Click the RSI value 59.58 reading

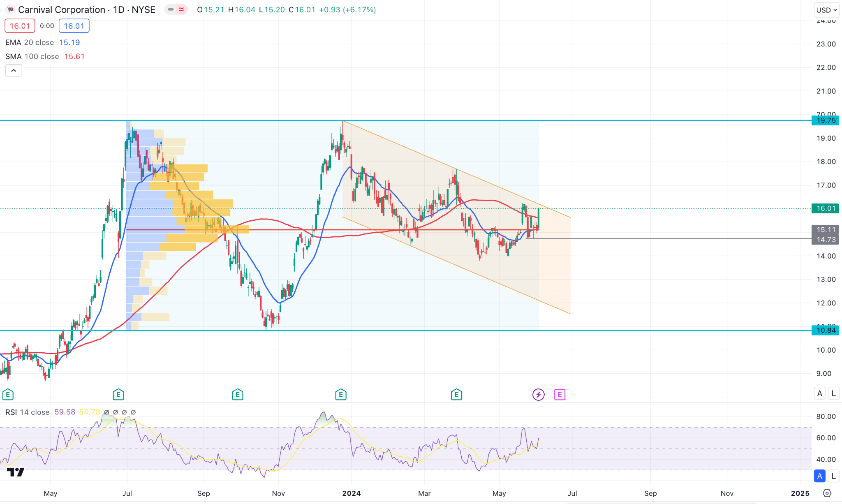pyautogui.click(x=65, y=412)
